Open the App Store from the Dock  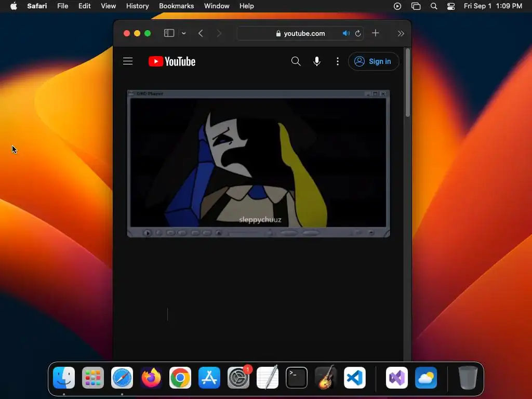tap(209, 378)
